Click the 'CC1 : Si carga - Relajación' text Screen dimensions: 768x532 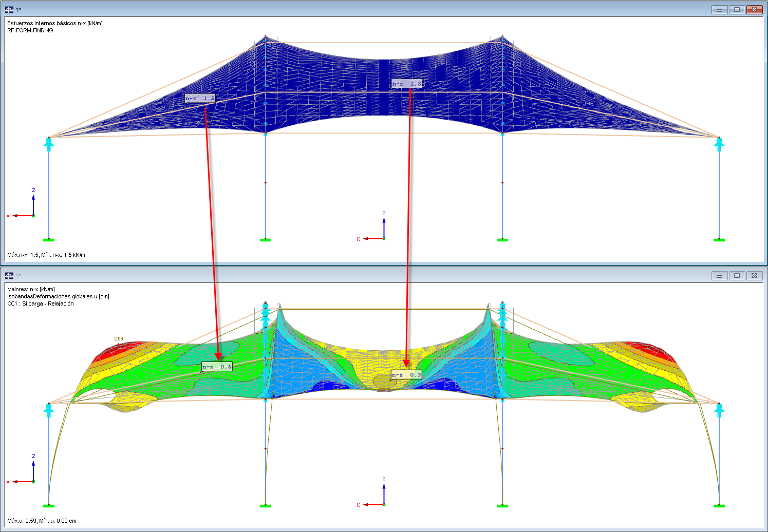tap(41, 303)
